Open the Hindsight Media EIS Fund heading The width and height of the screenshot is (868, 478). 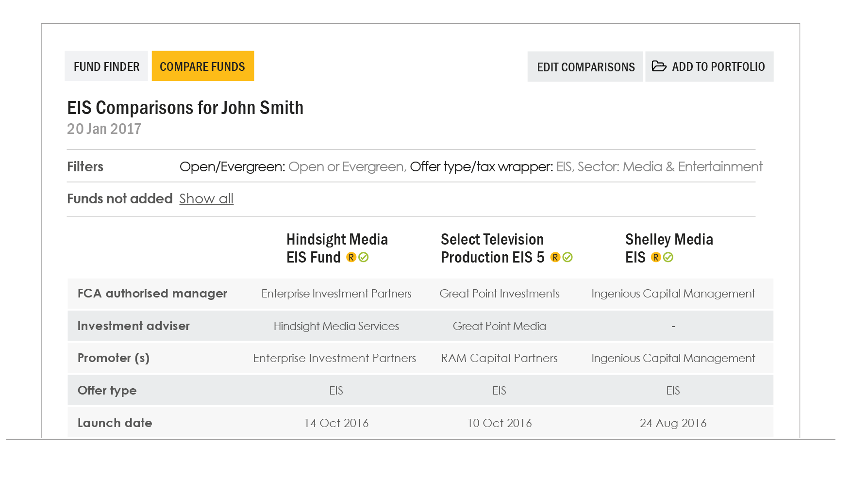click(x=337, y=248)
